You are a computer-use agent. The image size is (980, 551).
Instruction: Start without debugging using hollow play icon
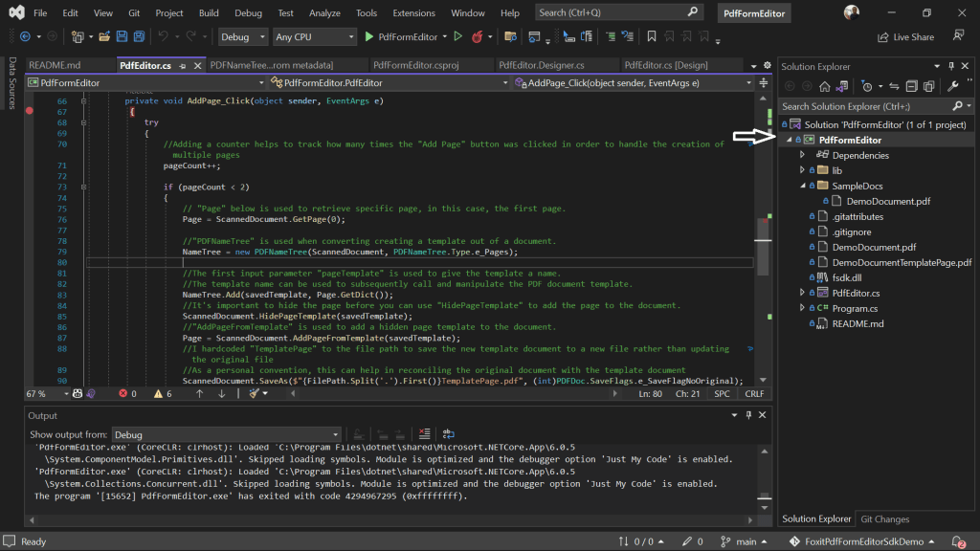[x=458, y=37]
